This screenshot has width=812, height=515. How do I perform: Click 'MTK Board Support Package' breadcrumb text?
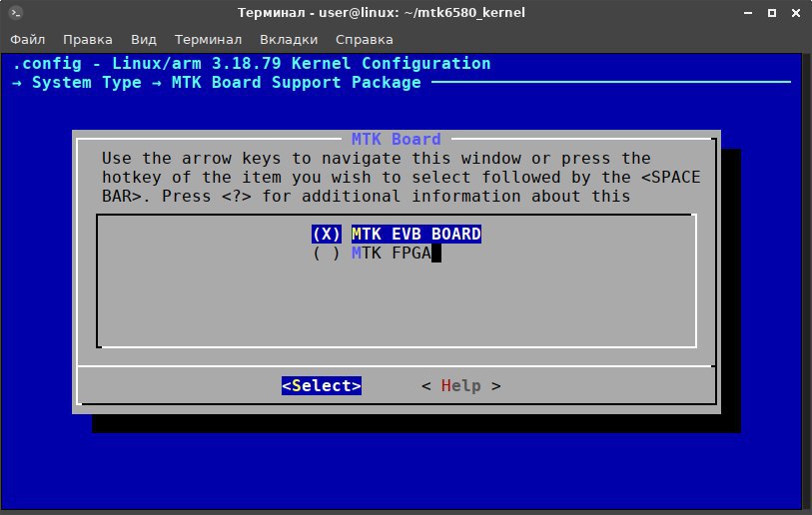297,83
